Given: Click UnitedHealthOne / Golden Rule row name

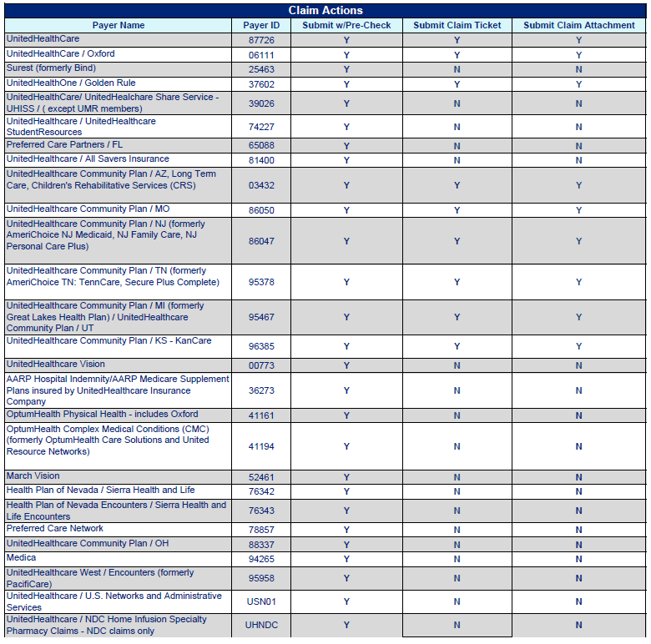Looking at the screenshot, I should click(x=71, y=83).
